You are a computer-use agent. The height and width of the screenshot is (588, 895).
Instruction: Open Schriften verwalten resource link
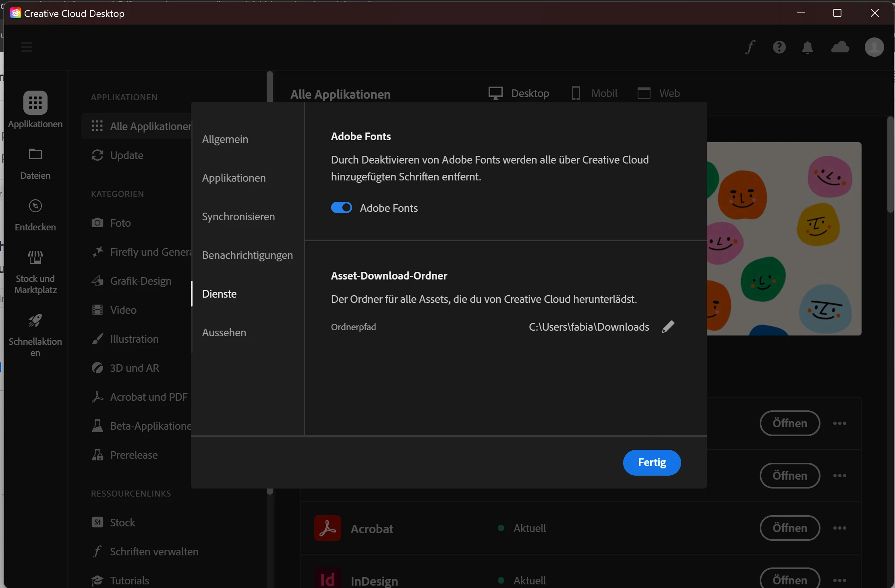(x=154, y=551)
